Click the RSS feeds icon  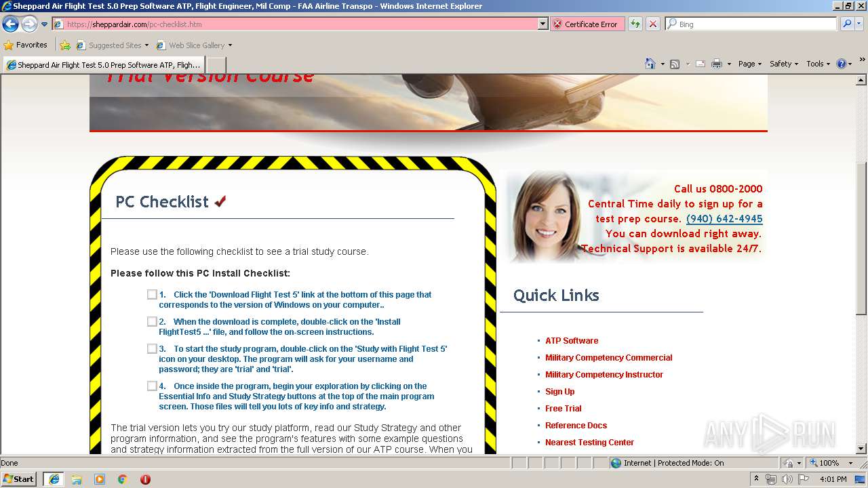(x=675, y=64)
